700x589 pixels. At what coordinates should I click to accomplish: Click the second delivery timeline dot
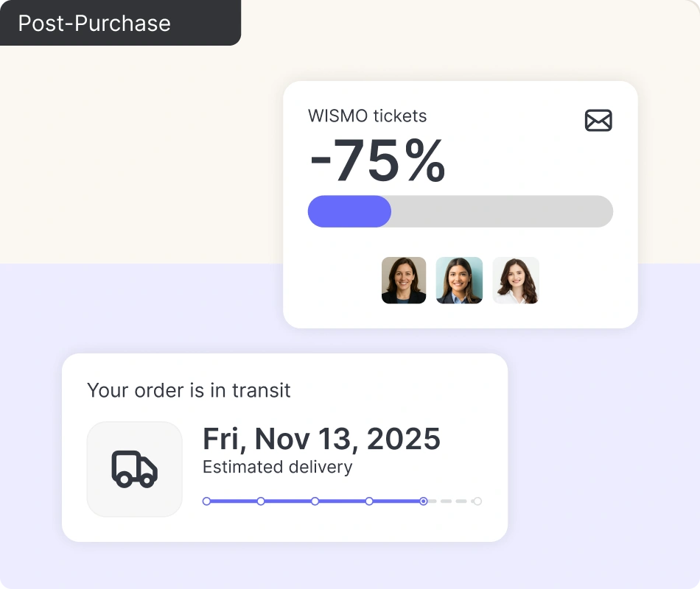[x=261, y=501]
